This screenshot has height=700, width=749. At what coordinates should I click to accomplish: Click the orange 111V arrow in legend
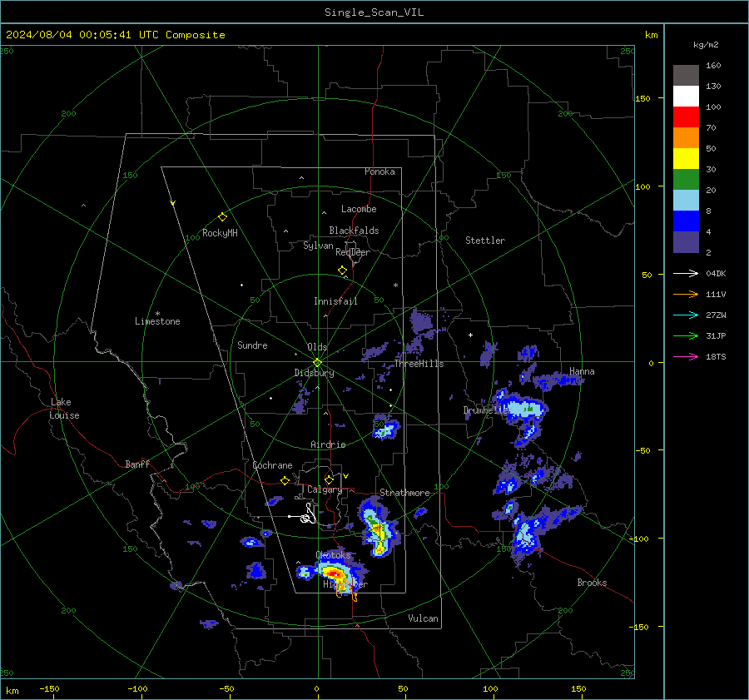pyautogui.click(x=686, y=295)
